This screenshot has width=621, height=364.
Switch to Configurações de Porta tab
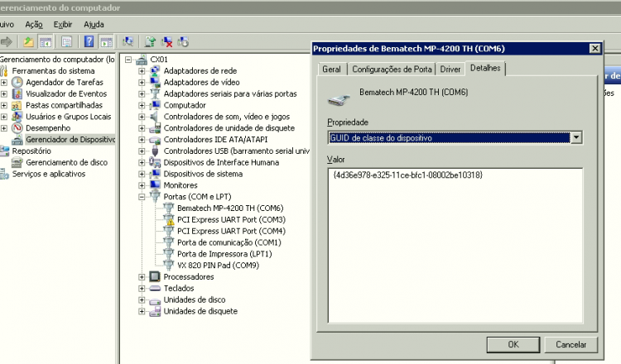[392, 69]
